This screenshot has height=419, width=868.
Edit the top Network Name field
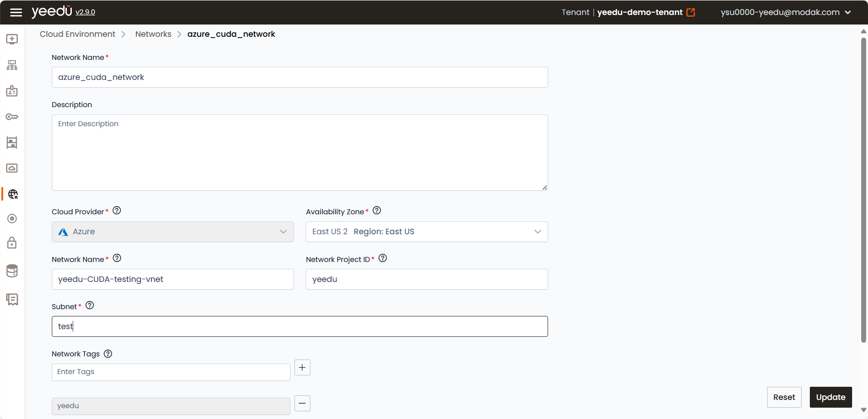[x=300, y=77]
